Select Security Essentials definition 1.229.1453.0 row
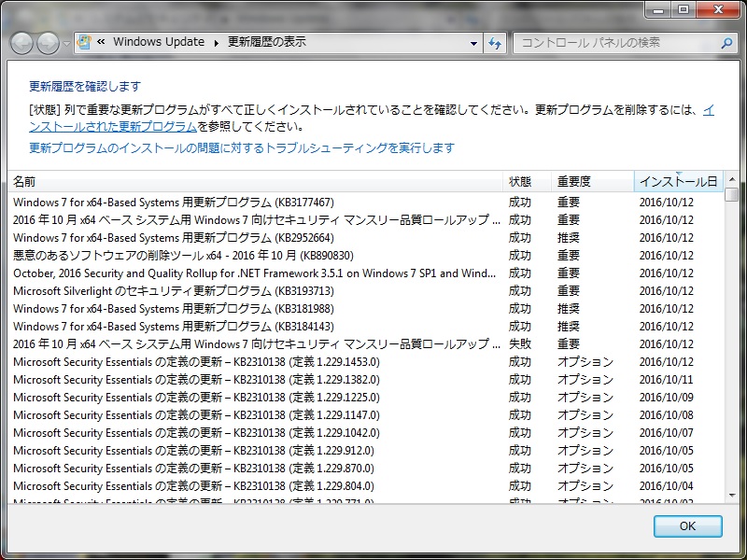747x560 pixels. (x=366, y=362)
